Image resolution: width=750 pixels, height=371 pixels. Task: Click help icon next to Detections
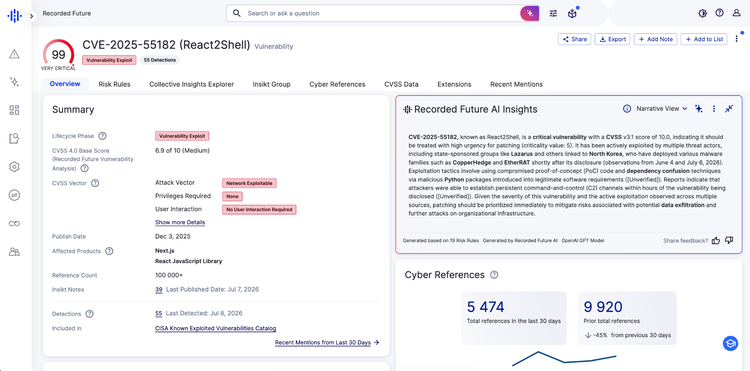click(x=89, y=314)
